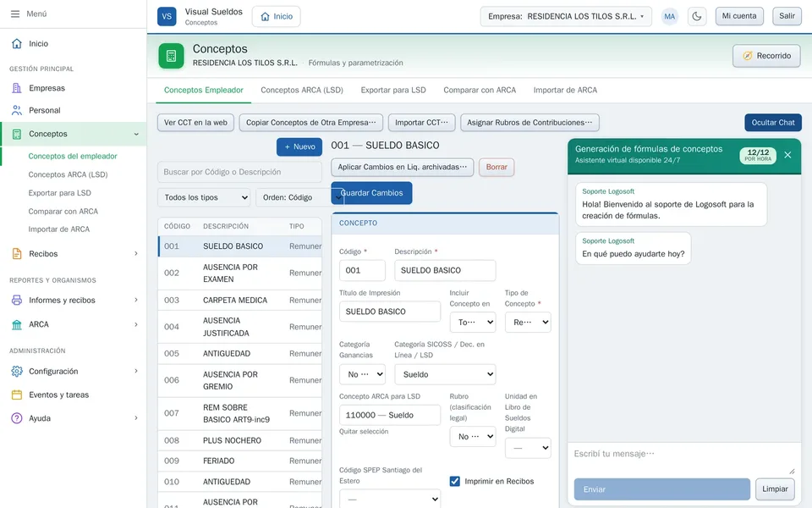
Task: Close the chat assistant panel
Action: click(787, 155)
